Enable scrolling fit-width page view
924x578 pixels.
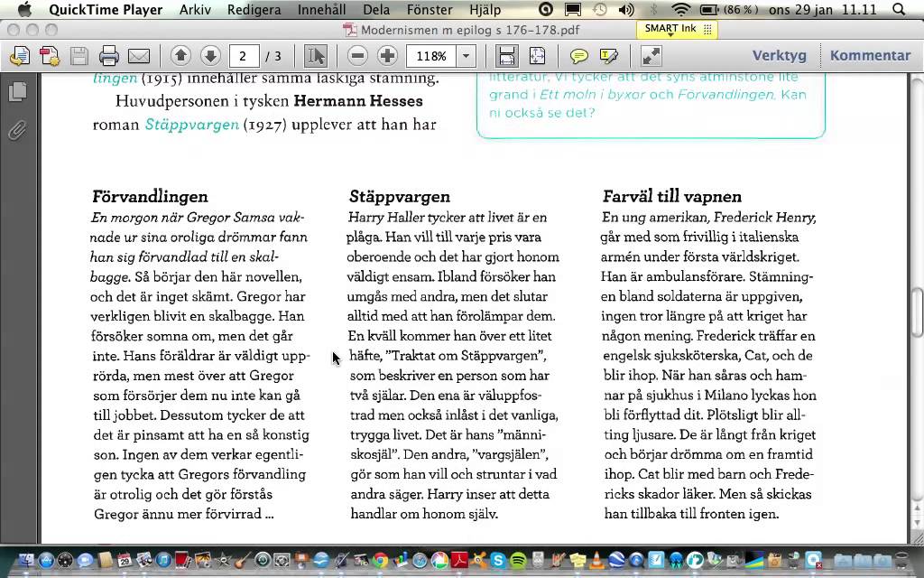pos(507,56)
